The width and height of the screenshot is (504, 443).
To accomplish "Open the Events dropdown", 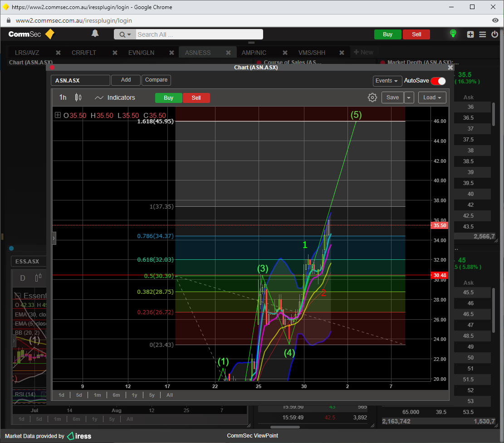I will [x=387, y=81].
